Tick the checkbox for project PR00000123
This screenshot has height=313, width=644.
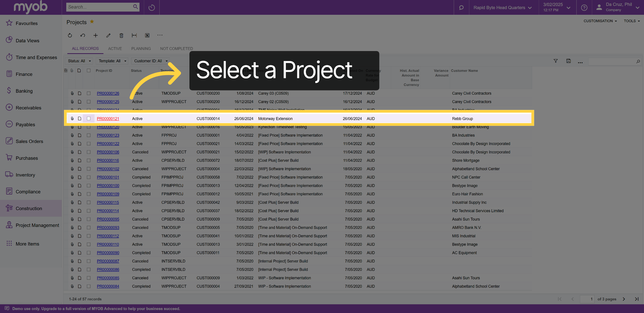point(89,135)
